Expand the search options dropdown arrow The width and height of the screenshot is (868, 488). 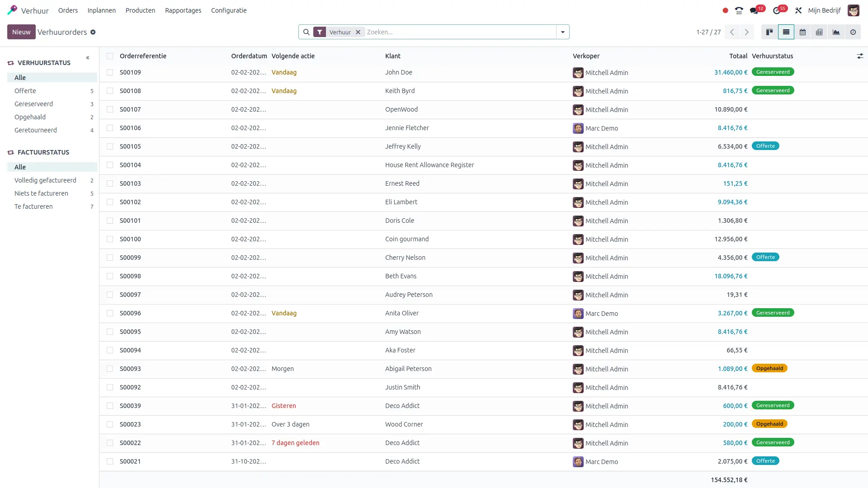point(562,32)
